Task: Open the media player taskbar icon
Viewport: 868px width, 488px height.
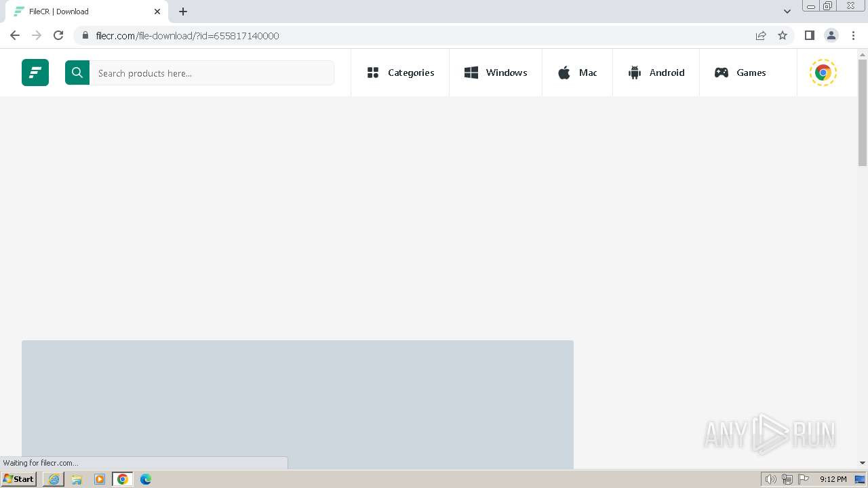Action: 100,479
